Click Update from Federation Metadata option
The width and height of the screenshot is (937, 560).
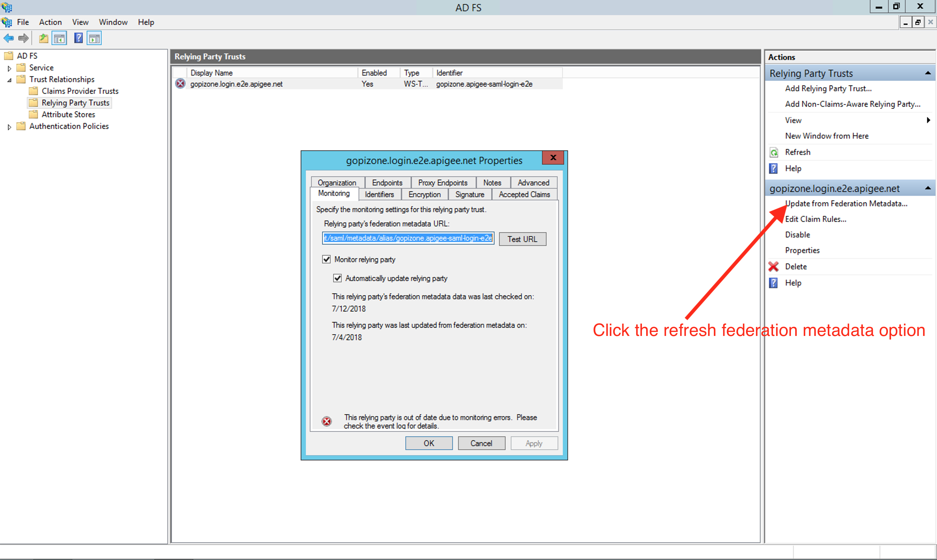[x=846, y=203]
